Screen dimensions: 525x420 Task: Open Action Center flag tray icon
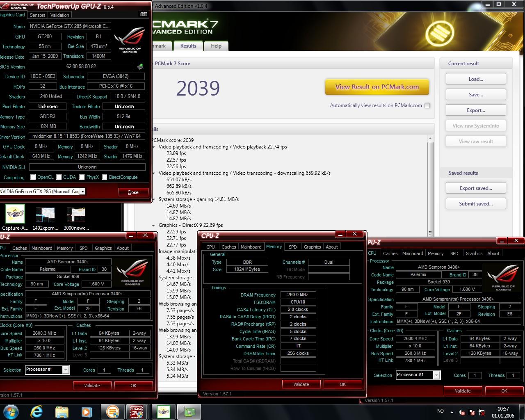472,412
